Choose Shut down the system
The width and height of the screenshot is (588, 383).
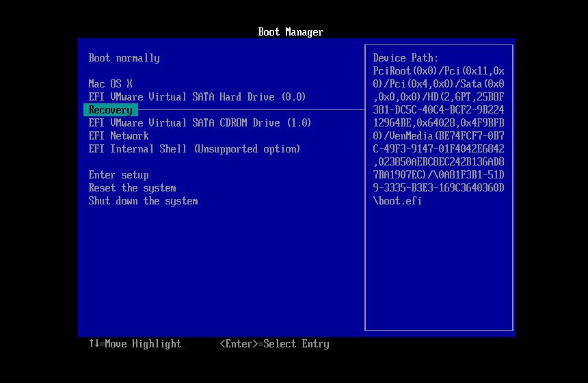click(143, 201)
